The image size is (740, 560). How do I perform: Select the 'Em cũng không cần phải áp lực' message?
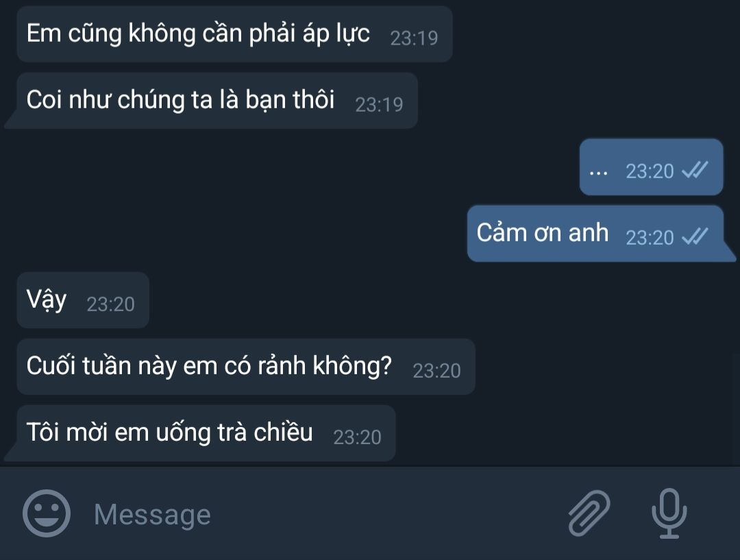[x=234, y=34]
